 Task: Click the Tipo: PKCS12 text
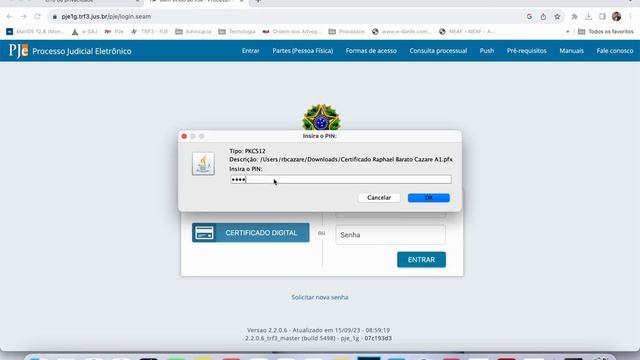[x=247, y=151]
